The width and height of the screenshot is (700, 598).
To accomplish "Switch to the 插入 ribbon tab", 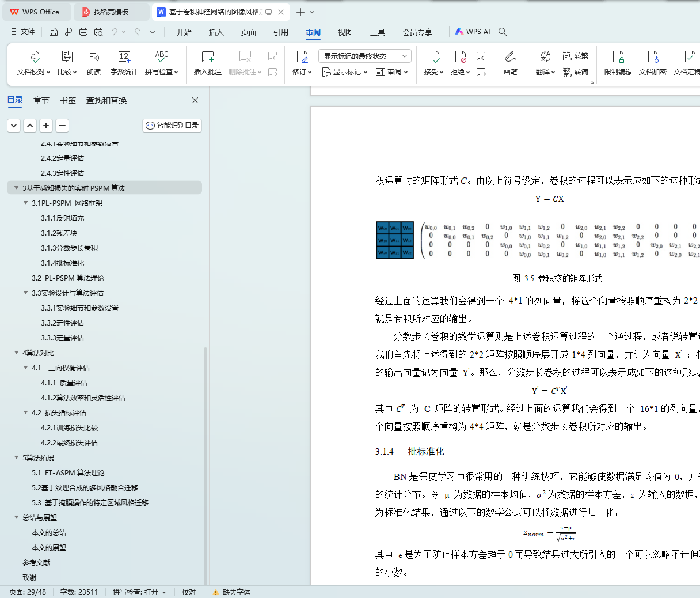I will 216,32.
